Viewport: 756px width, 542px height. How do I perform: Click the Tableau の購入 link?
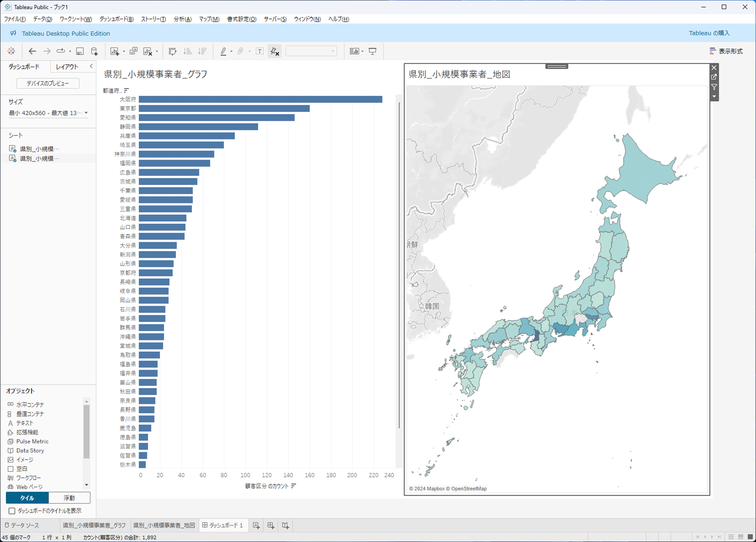pyautogui.click(x=709, y=33)
